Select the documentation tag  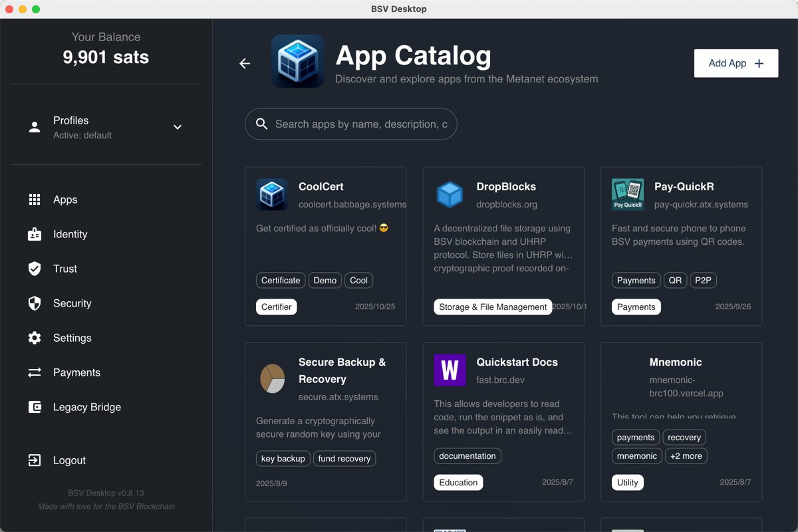(x=467, y=456)
